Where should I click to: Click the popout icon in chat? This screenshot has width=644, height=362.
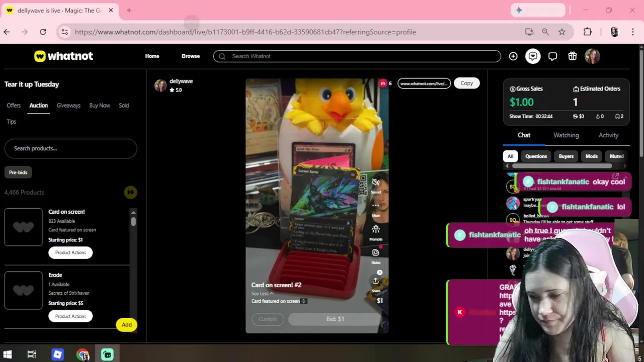point(615,176)
